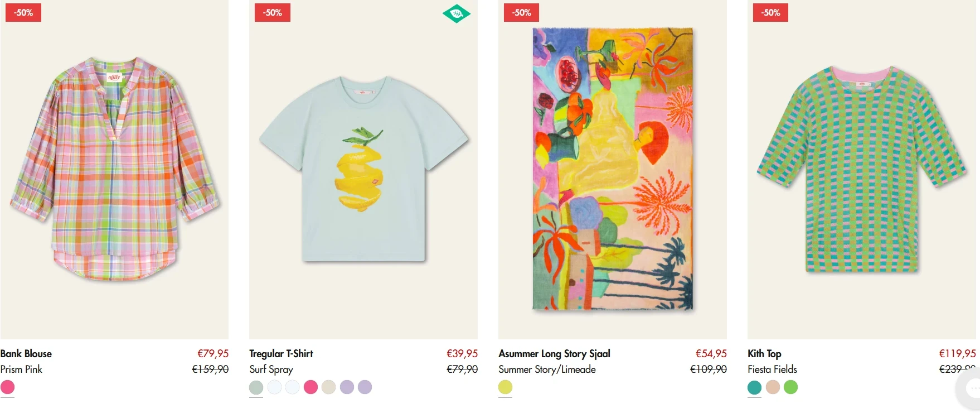980x413 pixels.
Task: Open the Bank Blouse product link
Action: [x=26, y=353]
